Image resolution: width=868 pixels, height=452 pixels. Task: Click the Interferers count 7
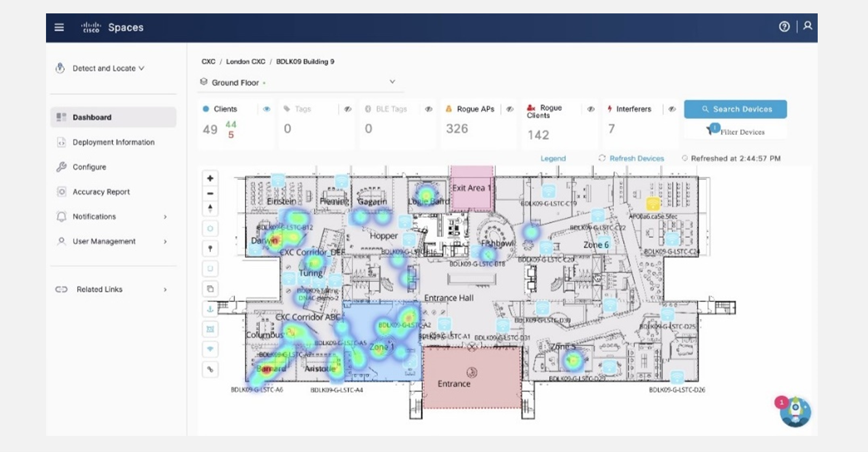click(x=612, y=129)
